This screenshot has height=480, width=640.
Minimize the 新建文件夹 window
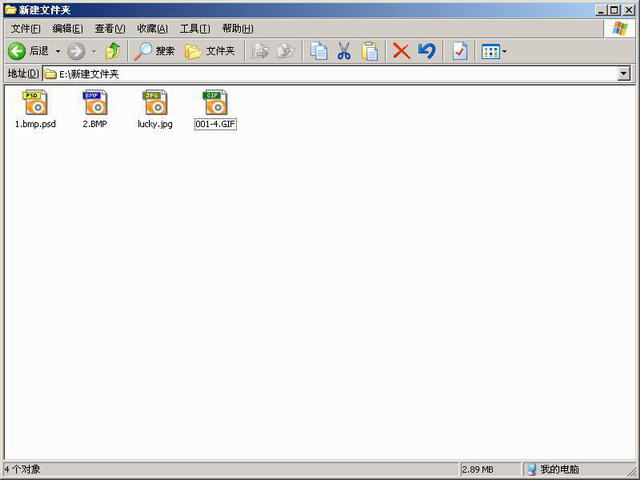coord(600,10)
